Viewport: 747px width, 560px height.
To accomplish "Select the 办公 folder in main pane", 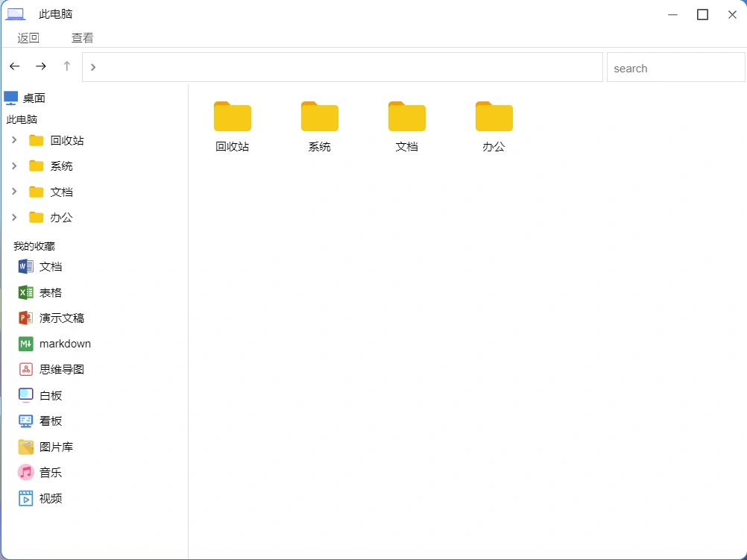I will (494, 126).
